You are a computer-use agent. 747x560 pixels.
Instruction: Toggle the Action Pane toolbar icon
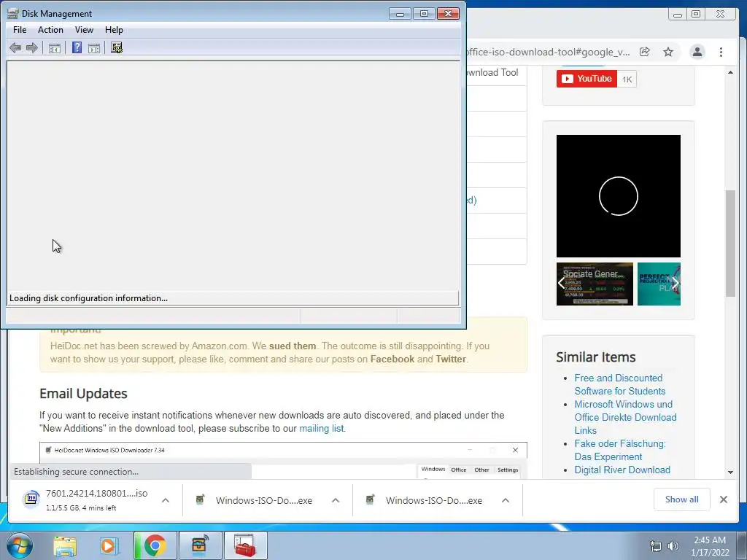click(94, 47)
